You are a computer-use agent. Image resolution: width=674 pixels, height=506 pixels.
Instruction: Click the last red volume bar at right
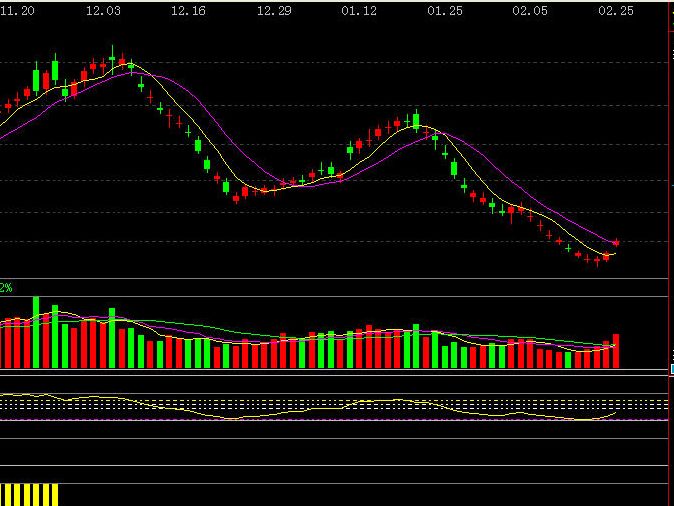coord(616,351)
